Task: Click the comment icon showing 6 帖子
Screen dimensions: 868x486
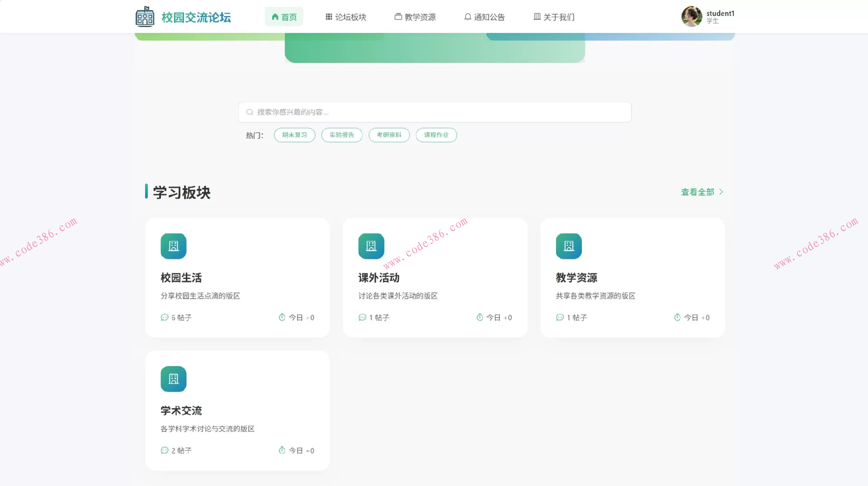Action: [164, 317]
